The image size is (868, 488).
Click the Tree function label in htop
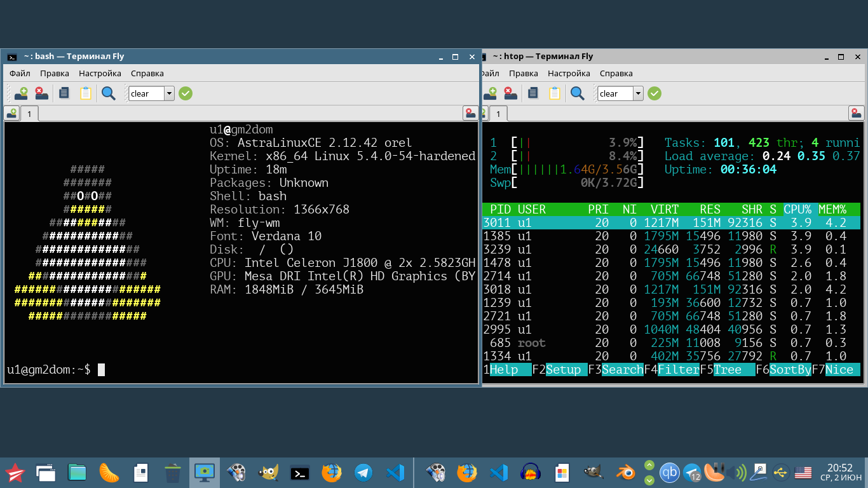pyautogui.click(x=734, y=370)
